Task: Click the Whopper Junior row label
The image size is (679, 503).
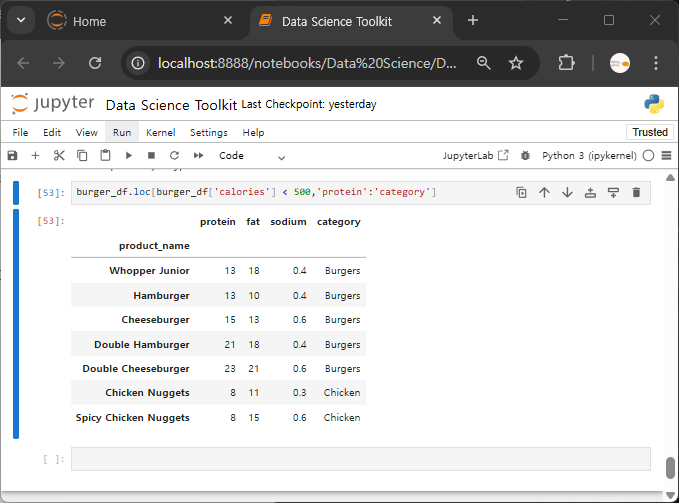Action: (149, 271)
